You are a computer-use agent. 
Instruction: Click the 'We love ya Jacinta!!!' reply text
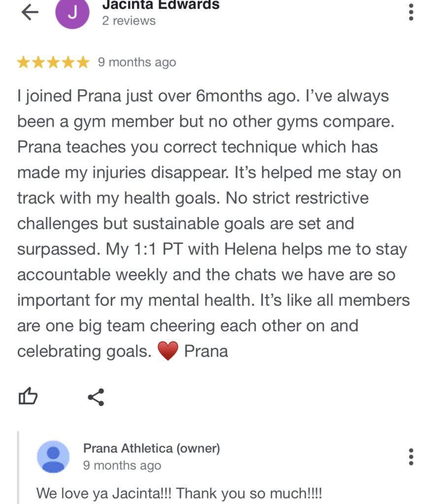pyautogui.click(x=179, y=493)
